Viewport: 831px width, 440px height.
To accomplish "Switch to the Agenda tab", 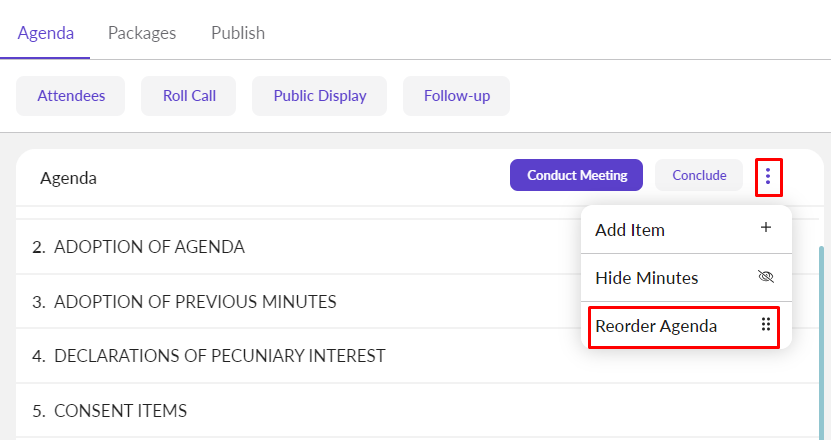I will click(x=46, y=33).
